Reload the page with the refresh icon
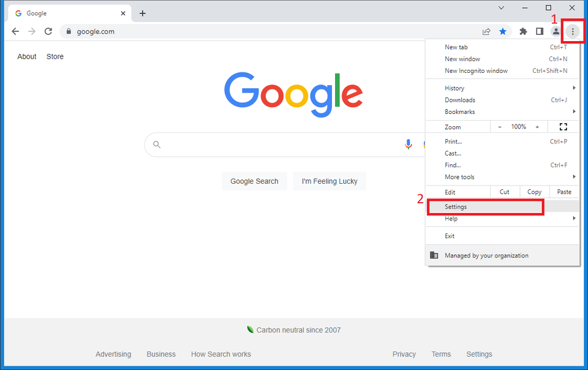Image resolution: width=588 pixels, height=370 pixels. (48, 31)
